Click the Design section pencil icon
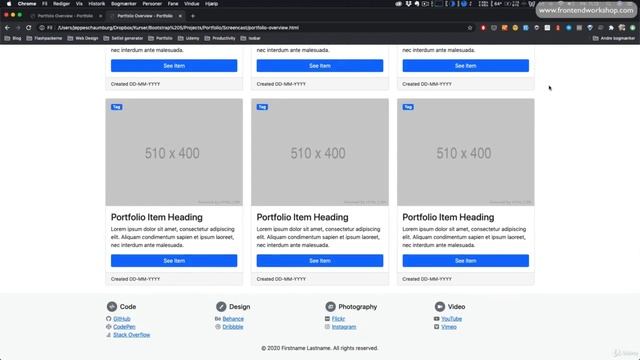Viewport: 640px width, 360px height. [221, 307]
